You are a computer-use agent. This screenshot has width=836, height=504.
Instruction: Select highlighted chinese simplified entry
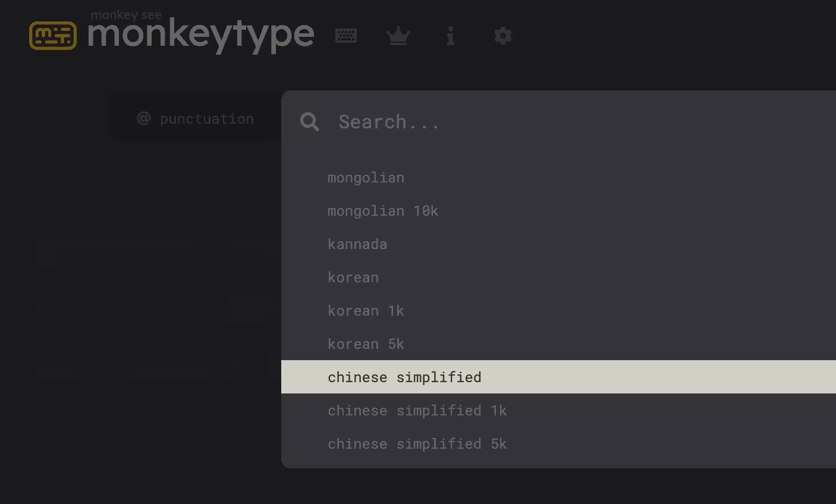558,377
